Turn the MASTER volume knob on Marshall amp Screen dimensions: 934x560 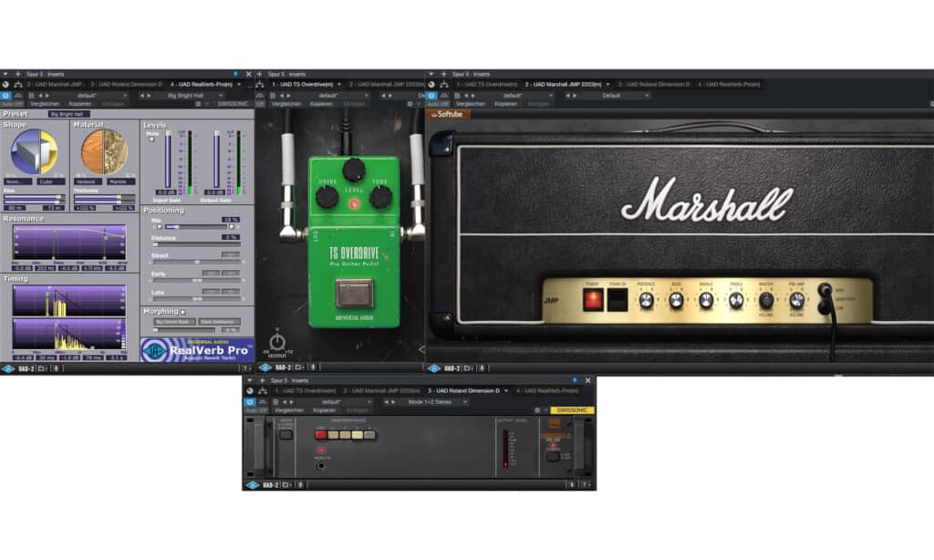(x=766, y=301)
